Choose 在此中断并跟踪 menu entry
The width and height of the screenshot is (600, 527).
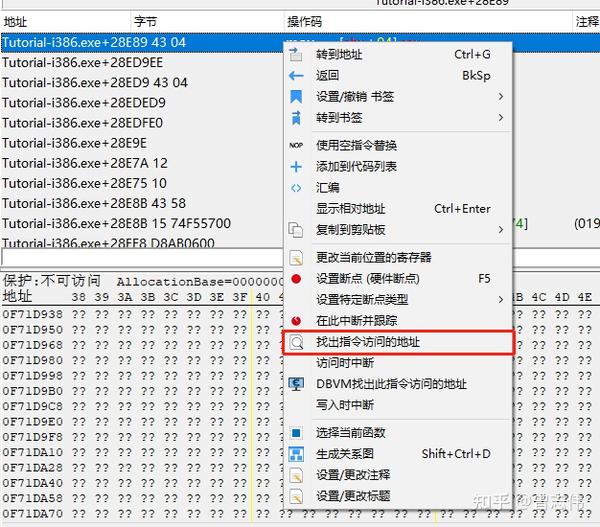pyautogui.click(x=398, y=321)
